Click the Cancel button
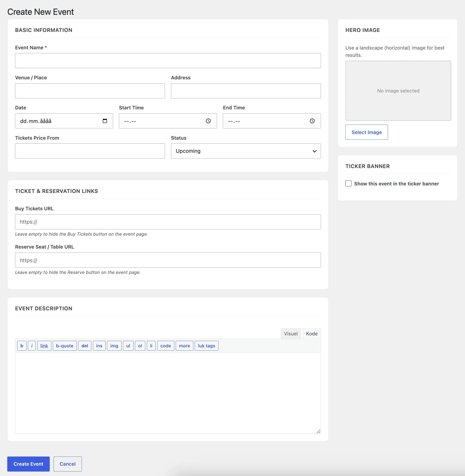465x476 pixels. [68, 464]
